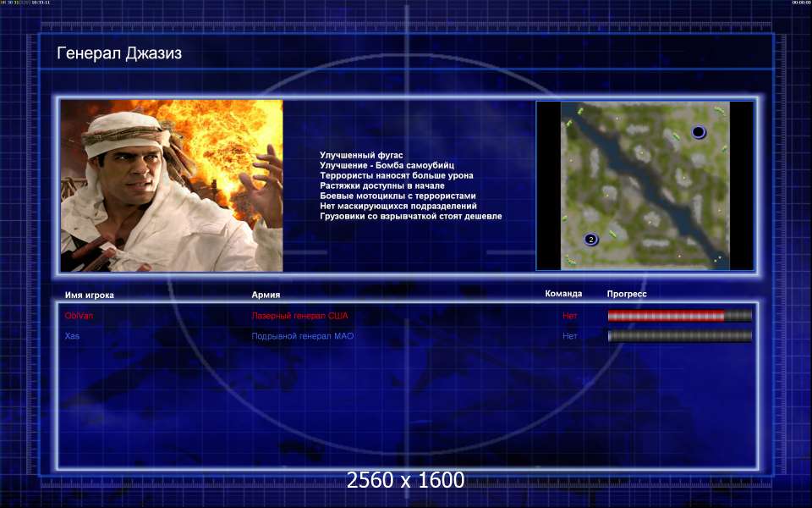Click ObiVan's team value 'Нет'
Image resolution: width=812 pixels, height=508 pixels.
click(570, 316)
